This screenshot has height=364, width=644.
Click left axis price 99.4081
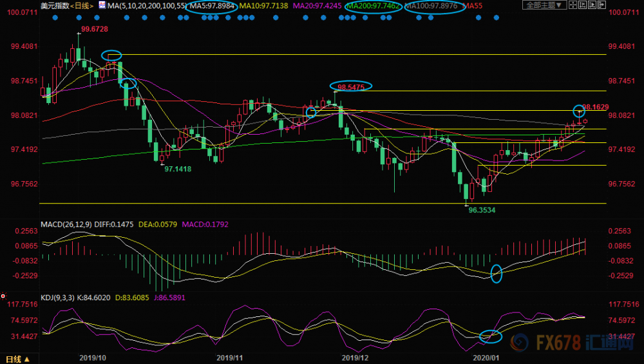point(24,46)
